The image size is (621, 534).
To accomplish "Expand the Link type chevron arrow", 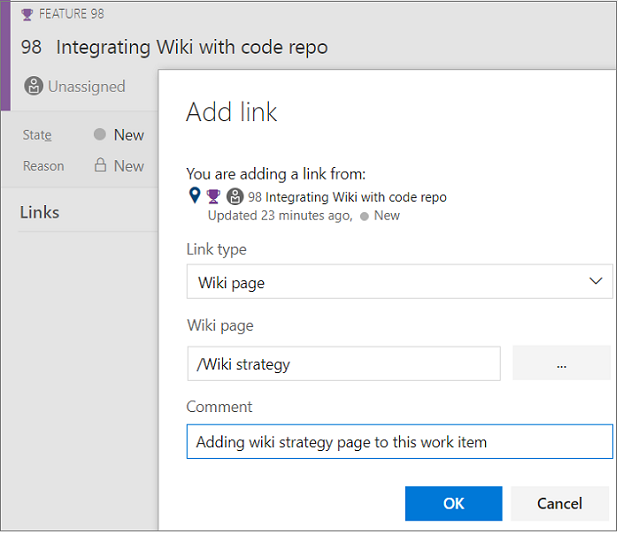I will (595, 281).
